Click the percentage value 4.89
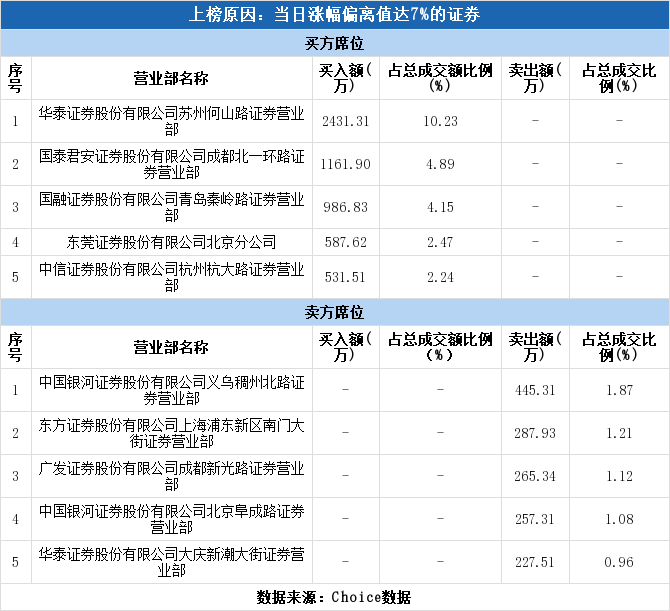670x611 pixels. click(x=441, y=164)
